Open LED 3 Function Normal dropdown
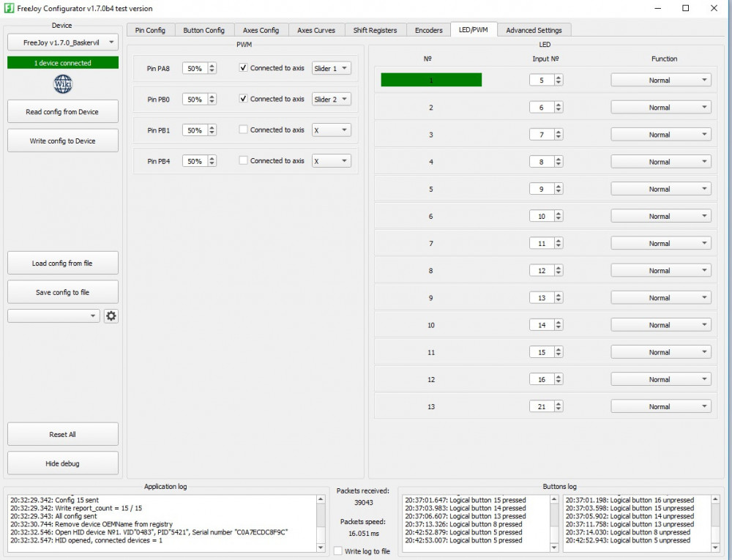Viewport: 732px width, 560px height. [660, 135]
